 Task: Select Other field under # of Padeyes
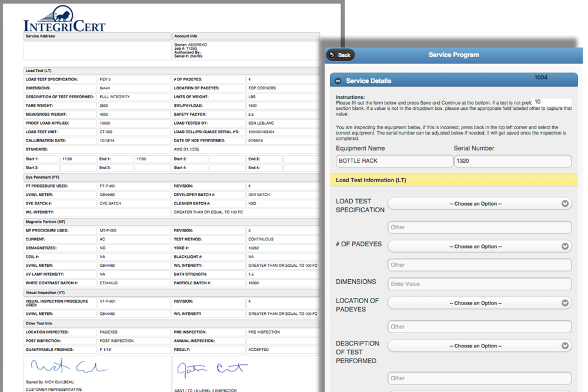pyautogui.click(x=480, y=264)
